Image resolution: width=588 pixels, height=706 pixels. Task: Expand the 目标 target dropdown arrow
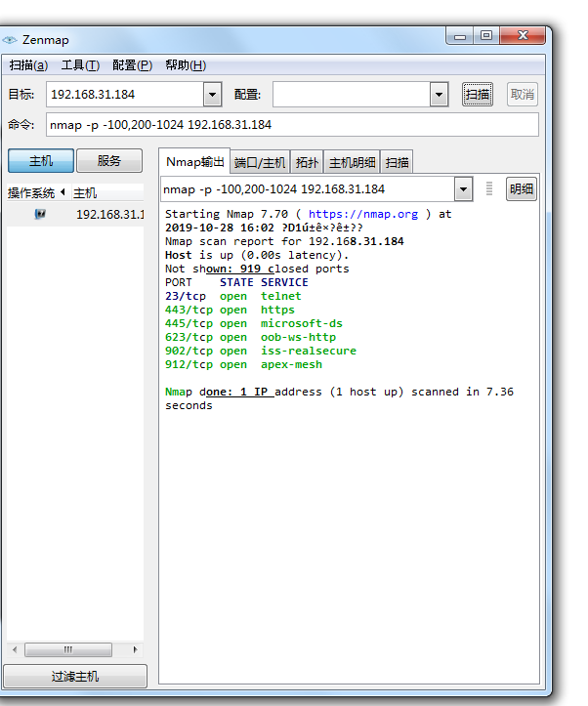coord(212,95)
